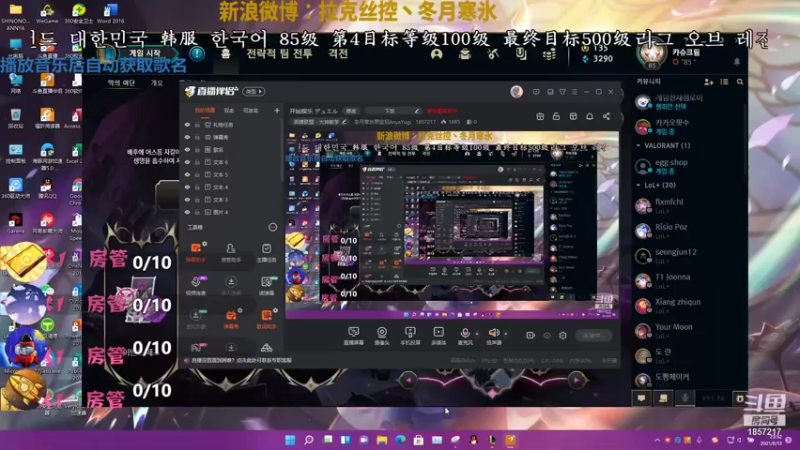
Task: Open the 격전 tab
Action: (x=338, y=54)
